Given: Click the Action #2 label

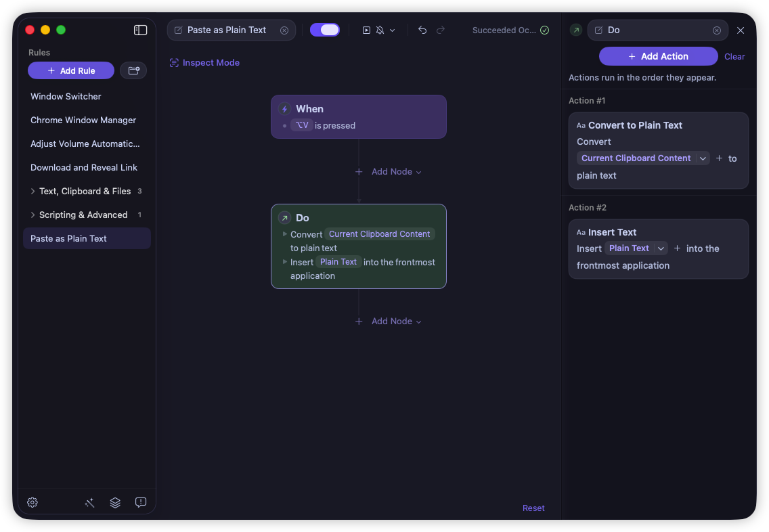Looking at the screenshot, I should [587, 207].
